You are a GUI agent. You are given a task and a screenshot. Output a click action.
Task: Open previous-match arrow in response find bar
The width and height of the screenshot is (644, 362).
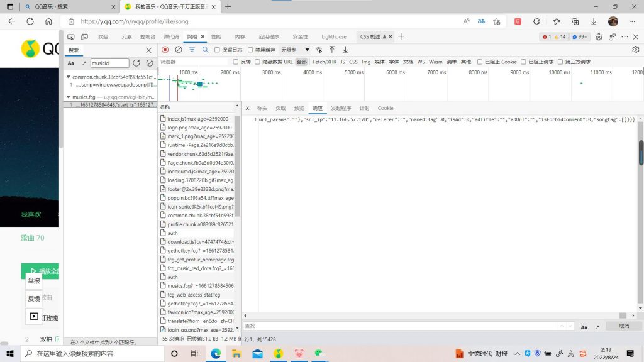[x=562, y=326]
